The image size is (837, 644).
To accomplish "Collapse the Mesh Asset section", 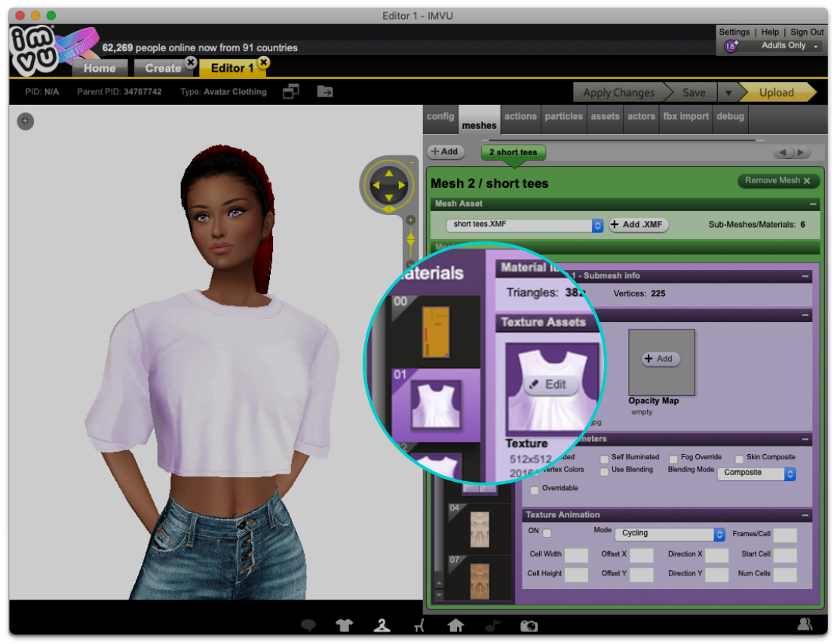I will (812, 204).
